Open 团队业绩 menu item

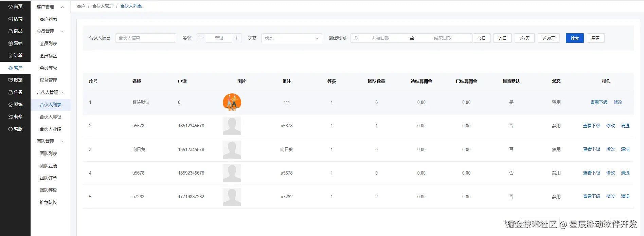(49, 166)
